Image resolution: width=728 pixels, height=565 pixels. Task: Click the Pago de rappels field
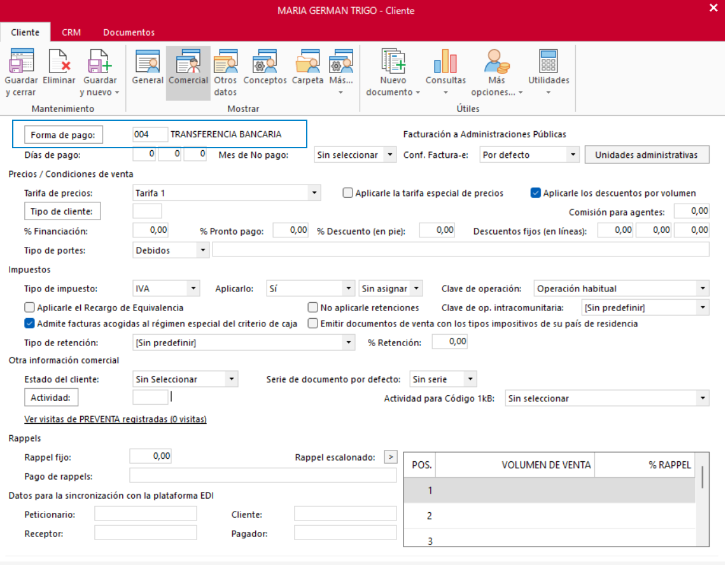click(x=263, y=475)
